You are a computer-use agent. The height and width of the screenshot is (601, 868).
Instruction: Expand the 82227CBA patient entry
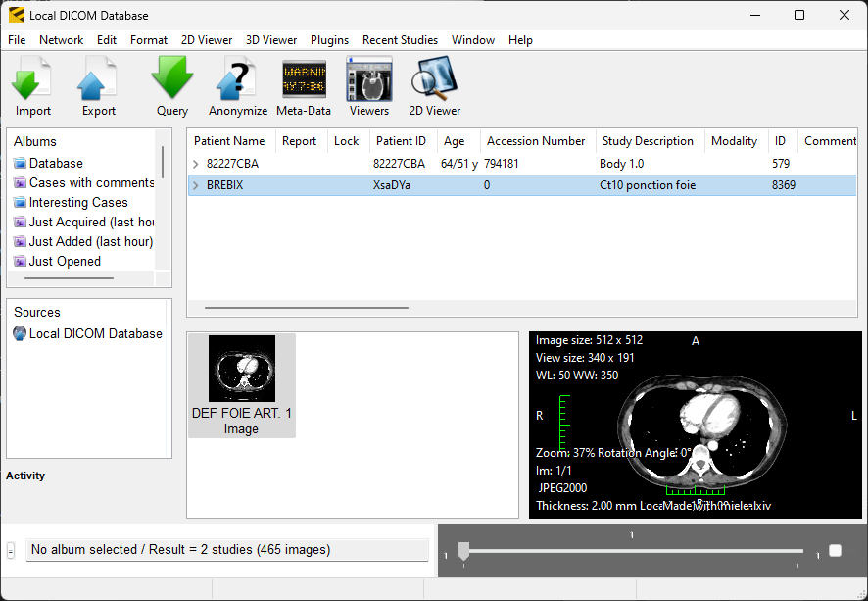point(195,163)
